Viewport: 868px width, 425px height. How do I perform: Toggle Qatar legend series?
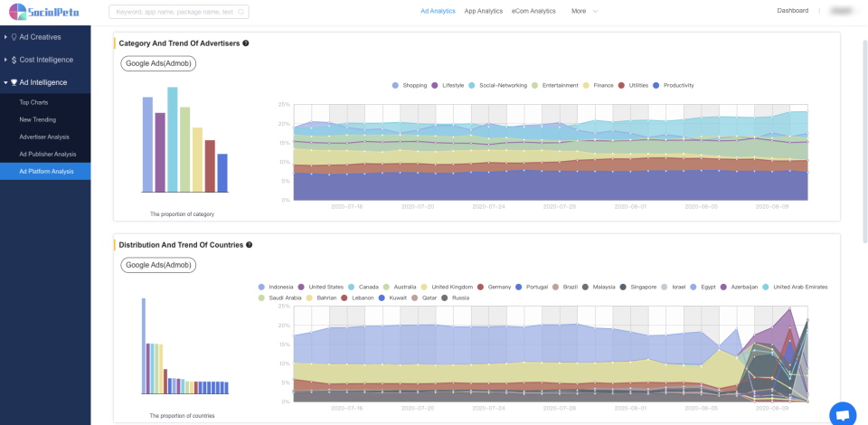424,297
